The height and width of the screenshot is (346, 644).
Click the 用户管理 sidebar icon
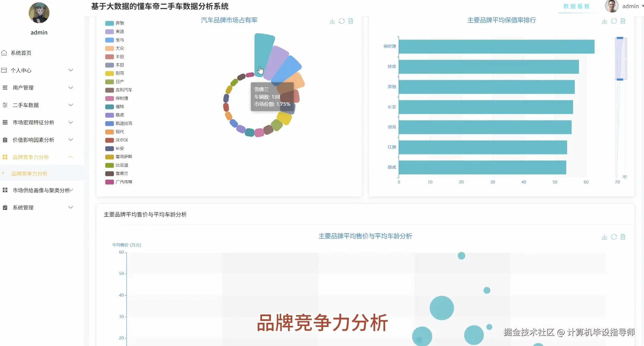pos(5,88)
